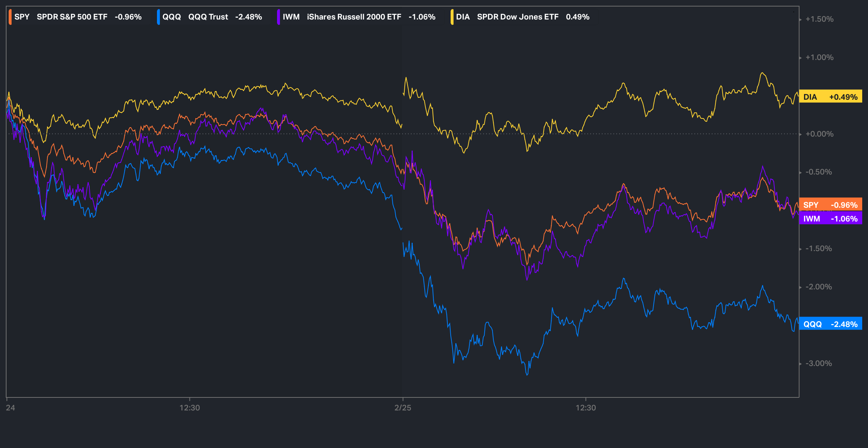This screenshot has width=868, height=448.
Task: Click the +1.00% tick on the percentage axis
Action: 819,57
